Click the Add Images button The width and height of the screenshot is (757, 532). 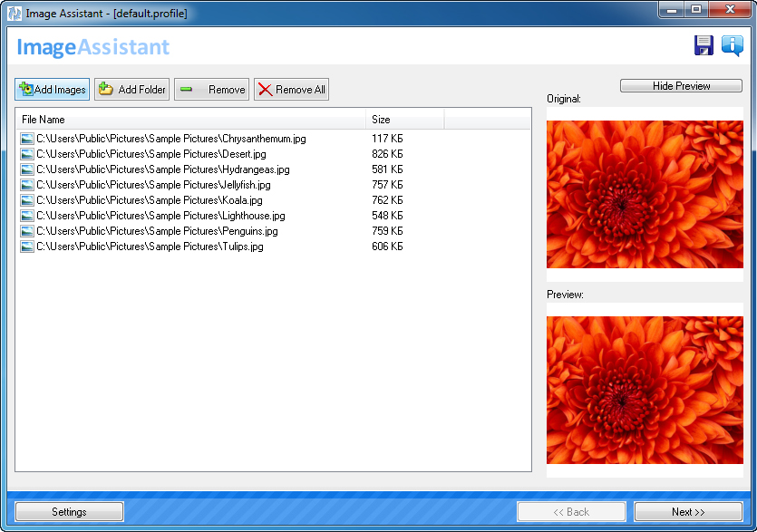click(x=53, y=90)
